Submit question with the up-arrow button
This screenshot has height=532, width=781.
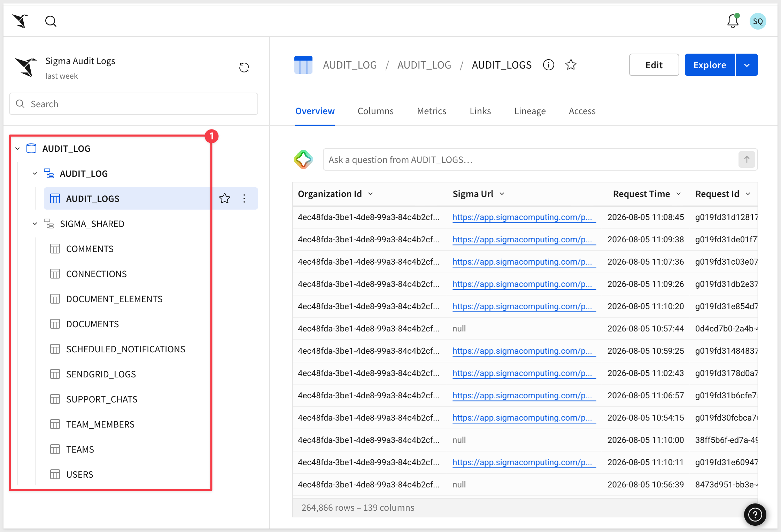tap(747, 159)
